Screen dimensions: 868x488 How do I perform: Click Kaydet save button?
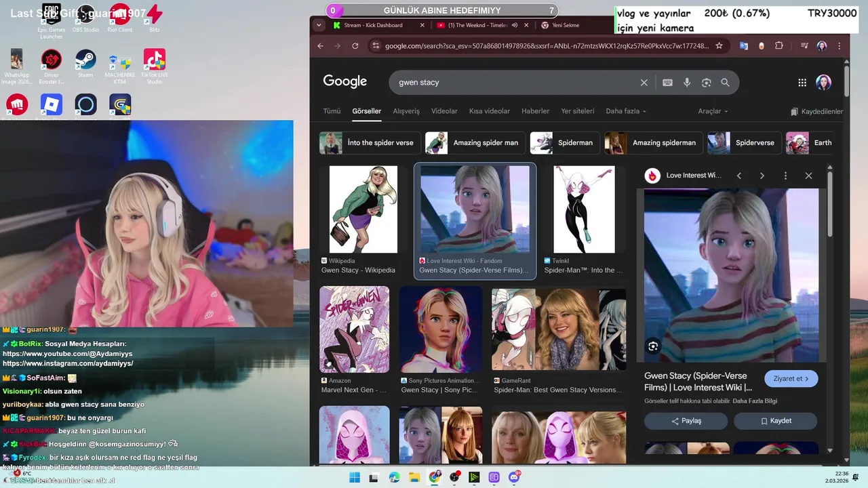click(x=776, y=421)
